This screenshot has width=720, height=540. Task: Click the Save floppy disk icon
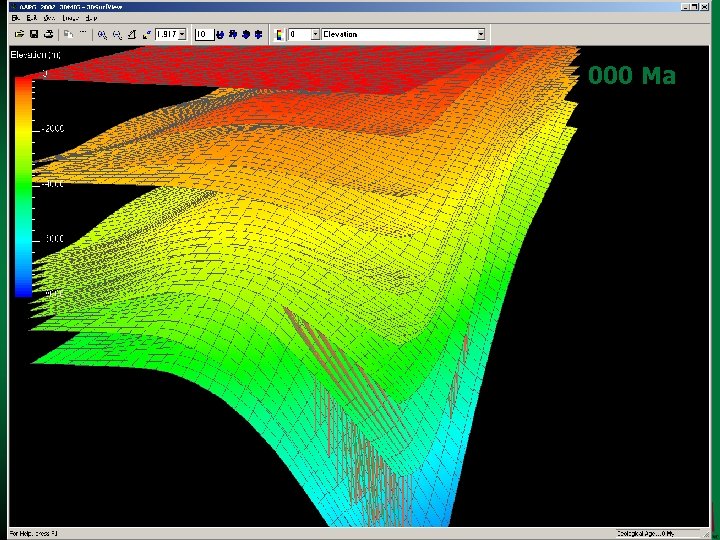coord(32,34)
